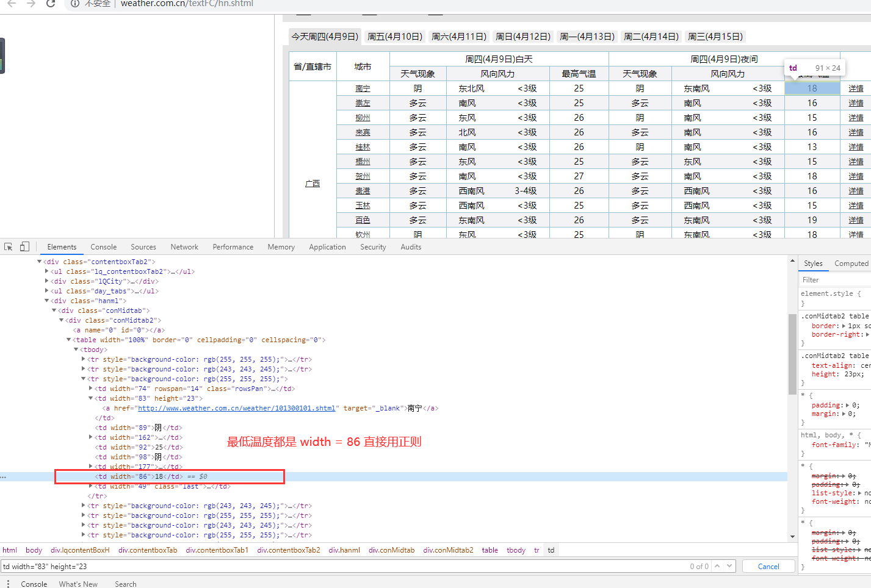Viewport: 871px width, 588px height.
Task: Switch to the Network tab
Action: [x=184, y=247]
